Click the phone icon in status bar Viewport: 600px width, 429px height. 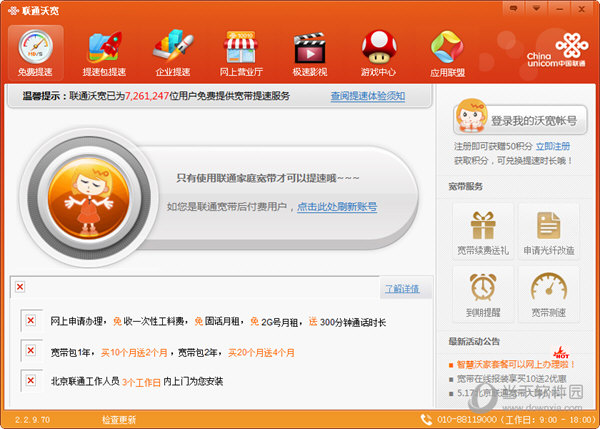click(x=426, y=419)
